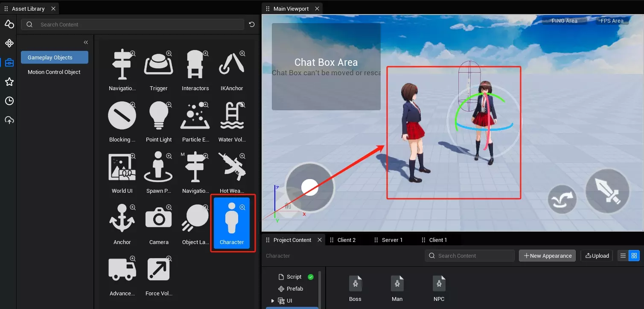The width and height of the screenshot is (644, 309).
Task: Tap the jump arrow button in viewport
Action: click(x=562, y=200)
